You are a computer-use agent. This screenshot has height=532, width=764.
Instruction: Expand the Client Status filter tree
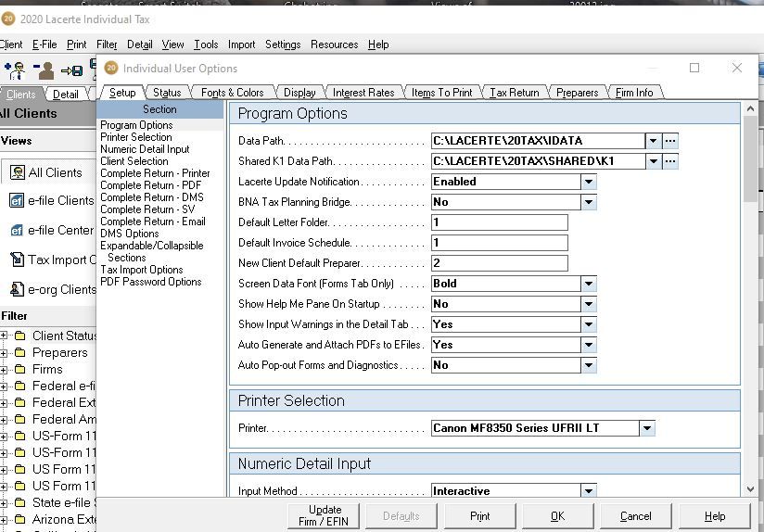point(4,336)
